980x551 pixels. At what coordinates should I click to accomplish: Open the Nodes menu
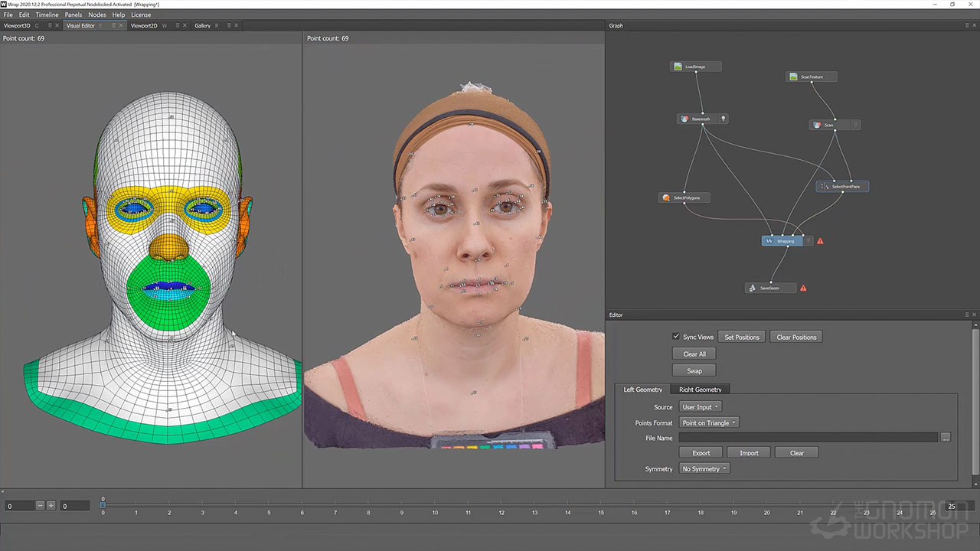point(97,15)
